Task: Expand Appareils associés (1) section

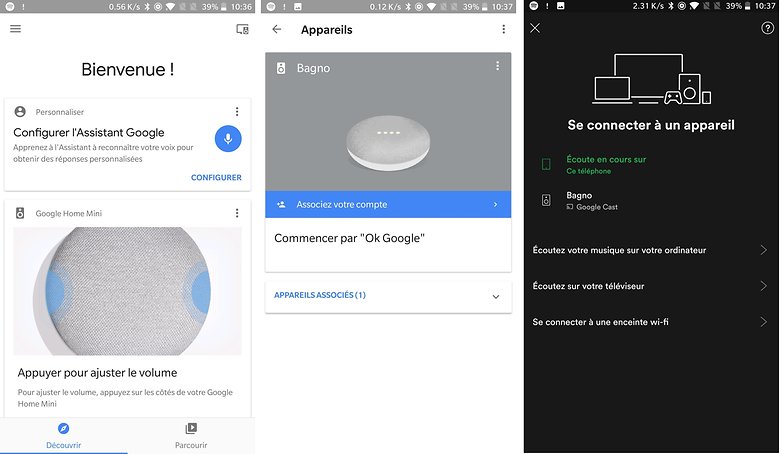Action: [388, 295]
